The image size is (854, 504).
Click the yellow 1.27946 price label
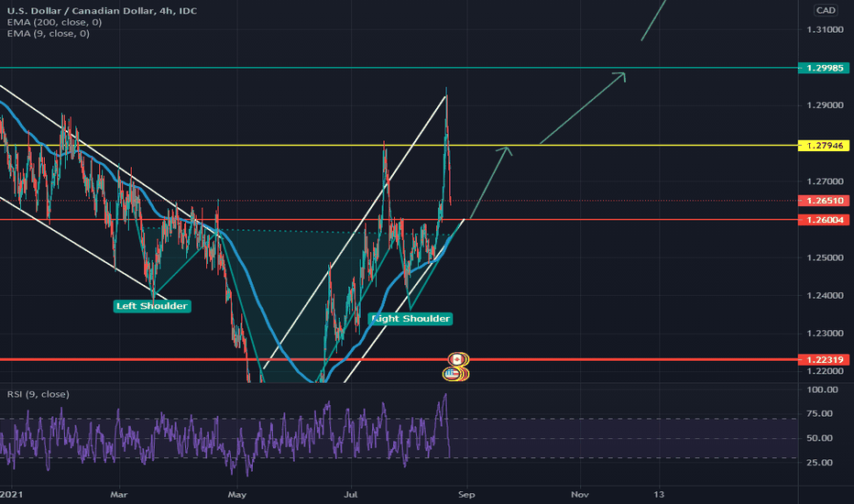[825, 146]
